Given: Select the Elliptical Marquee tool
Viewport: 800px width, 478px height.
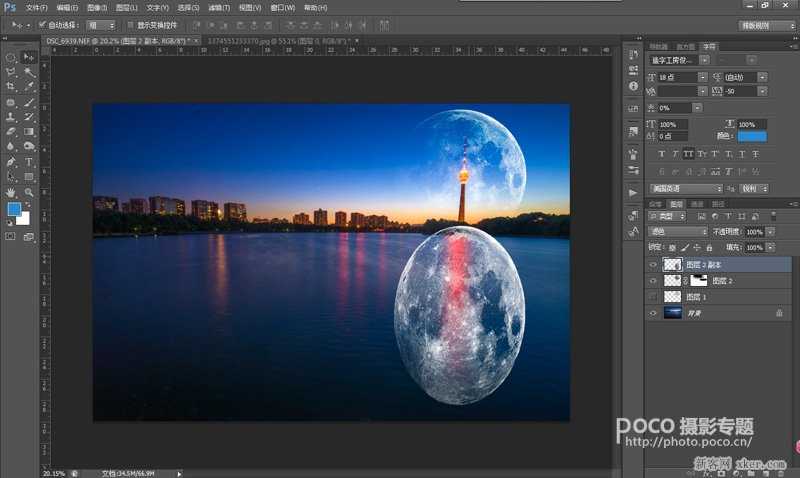Looking at the screenshot, I should (x=11, y=57).
